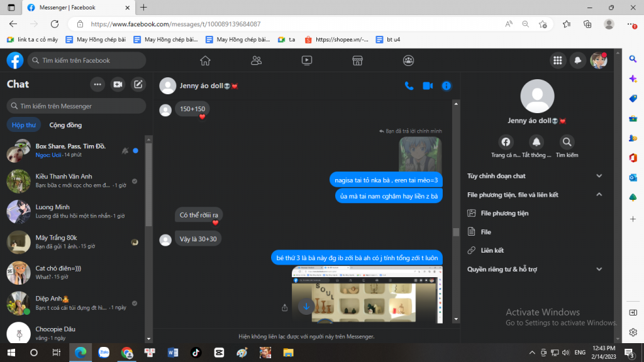Collapse File phương tiện, file và liên kết
Image resolution: width=644 pixels, height=362 pixels.
click(x=599, y=195)
